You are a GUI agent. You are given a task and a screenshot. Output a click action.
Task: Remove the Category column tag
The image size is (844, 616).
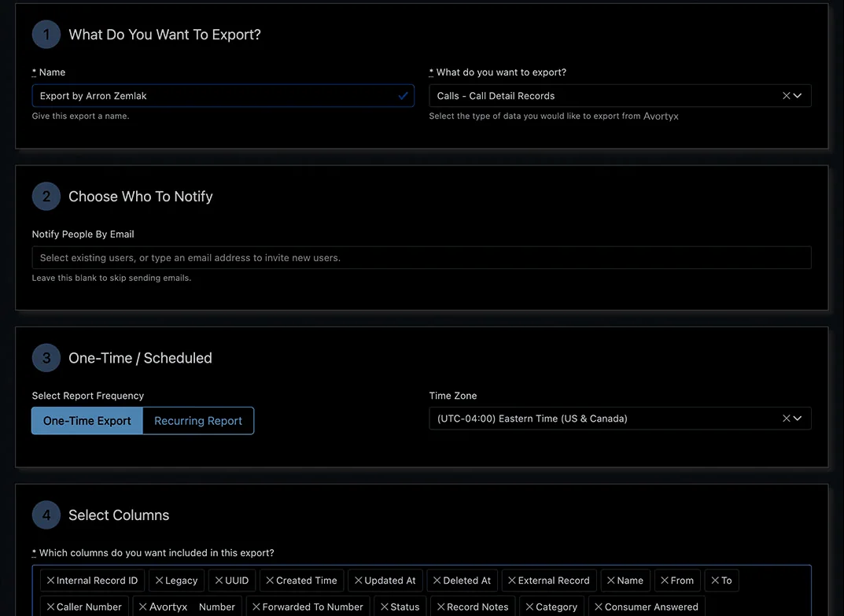click(x=529, y=607)
